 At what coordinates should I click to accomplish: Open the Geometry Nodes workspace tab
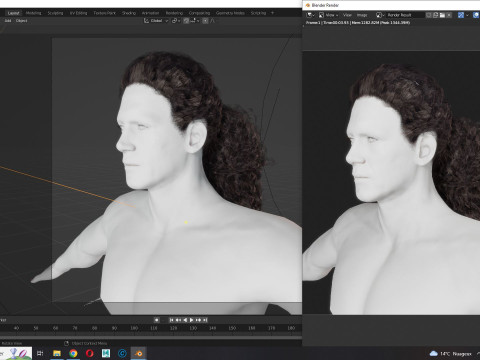coord(230,13)
